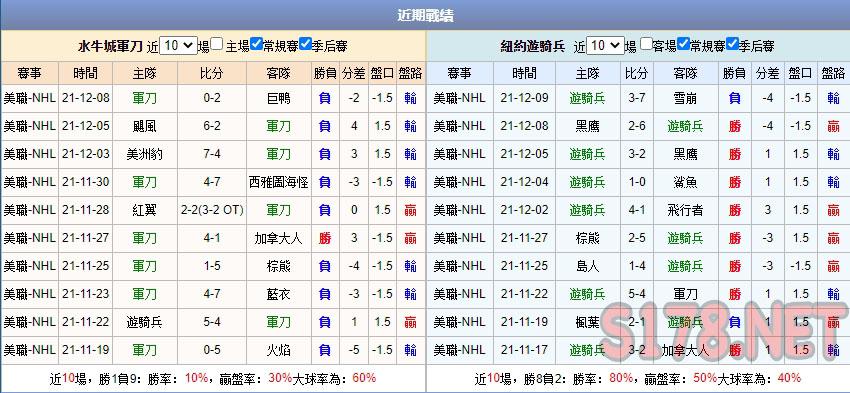Uncheck 季后賽 for 紐約遊騎兵
Screen dimensions: 850x393
pyautogui.click(x=732, y=44)
